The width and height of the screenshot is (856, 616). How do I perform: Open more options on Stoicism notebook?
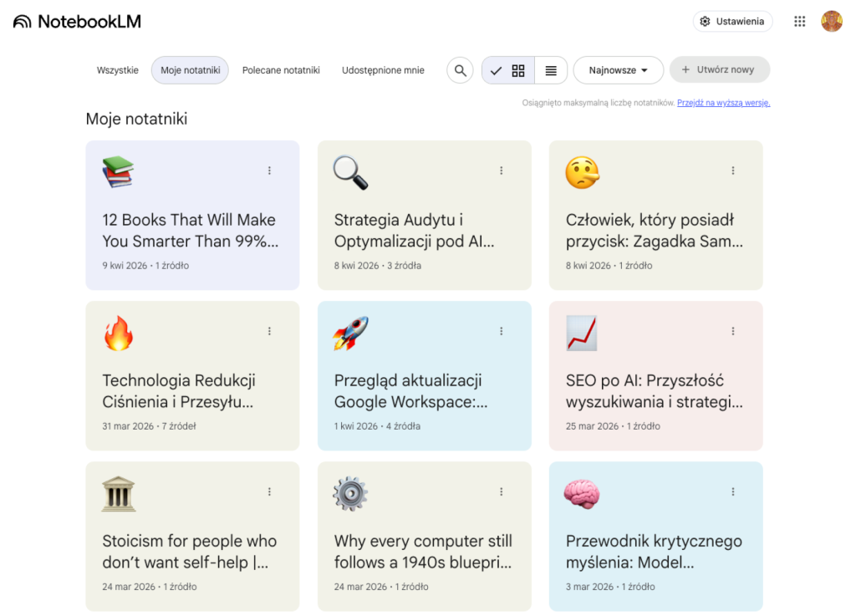(x=269, y=491)
